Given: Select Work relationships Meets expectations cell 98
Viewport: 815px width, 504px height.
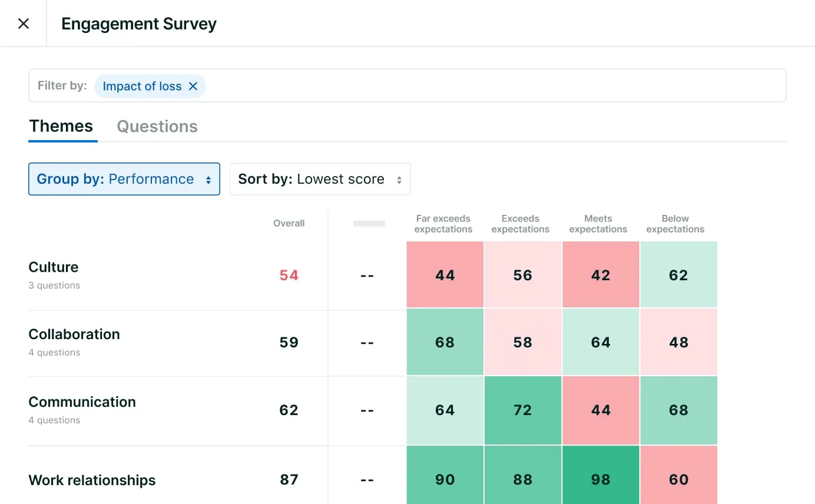Looking at the screenshot, I should pos(601,479).
